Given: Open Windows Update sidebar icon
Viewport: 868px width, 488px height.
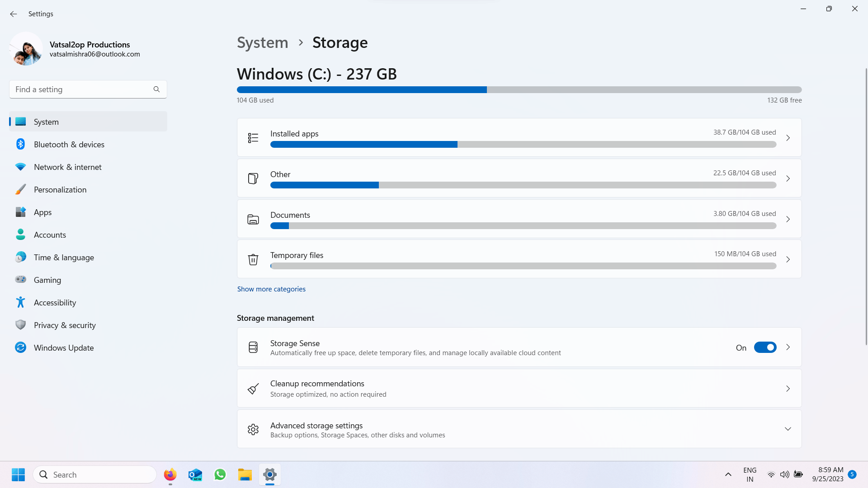Looking at the screenshot, I should (x=20, y=347).
